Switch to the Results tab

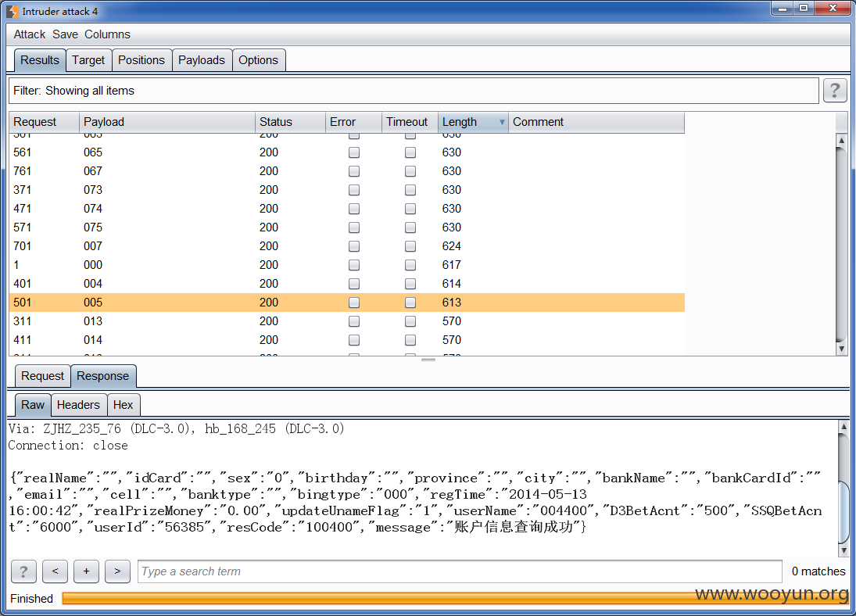point(39,60)
